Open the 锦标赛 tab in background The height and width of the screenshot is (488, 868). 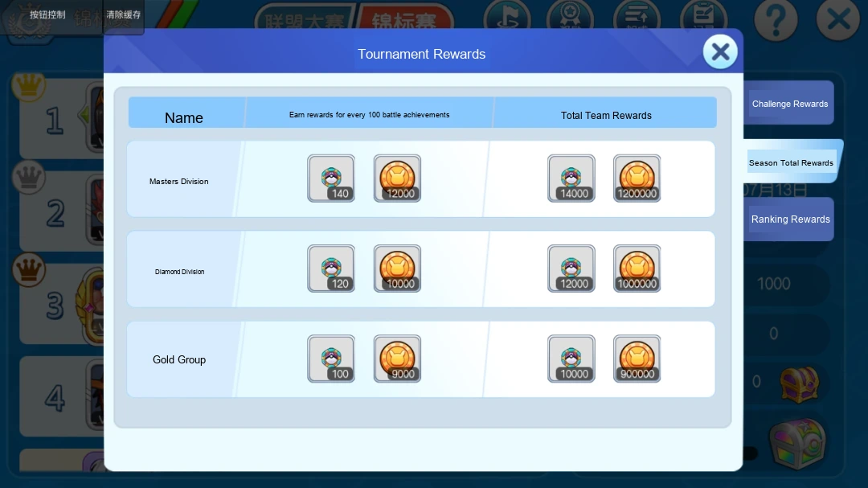click(404, 18)
